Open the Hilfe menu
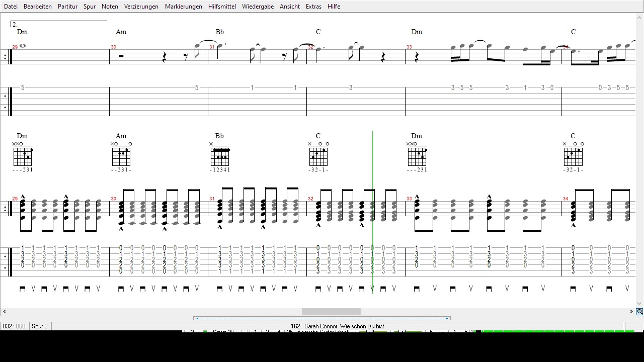Viewport: 644px width, 362px height. 334,7
